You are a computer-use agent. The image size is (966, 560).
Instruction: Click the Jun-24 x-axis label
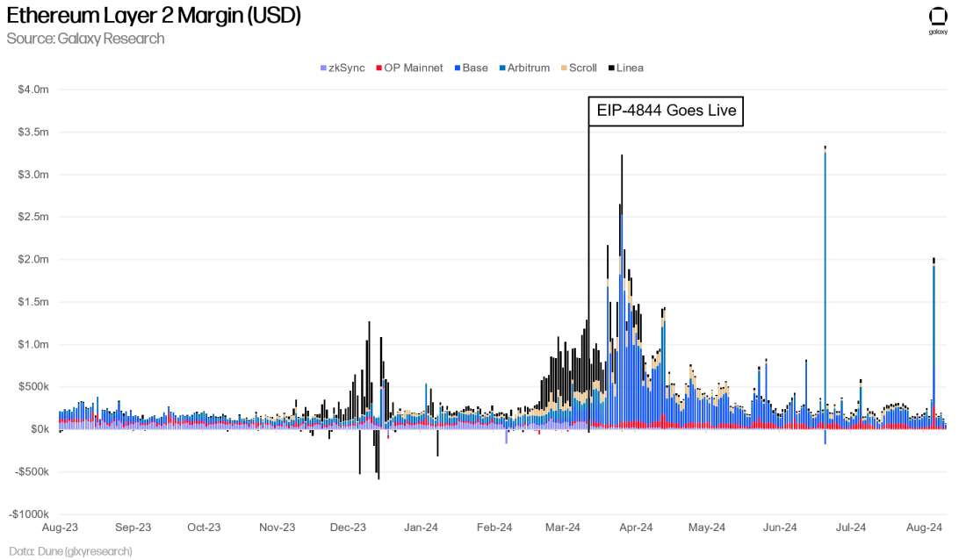(781, 528)
